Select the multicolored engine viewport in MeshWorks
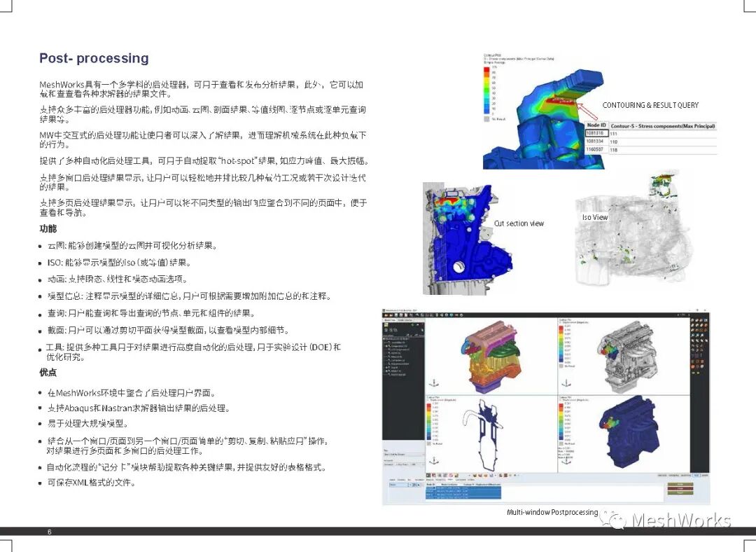The image size is (756, 552). [x=491, y=355]
